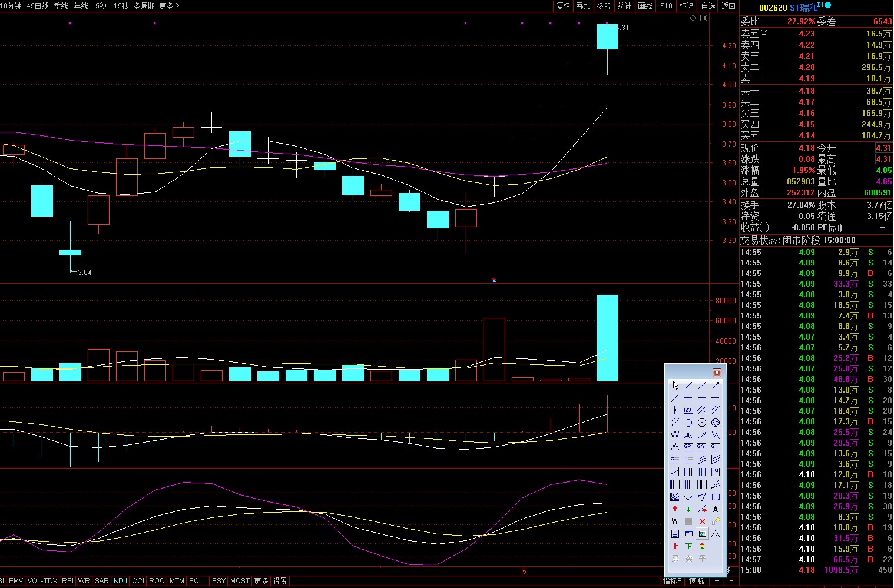Screen dimensions: 894x588
Task: Click the 标记 mark button
Action: coord(686,6)
